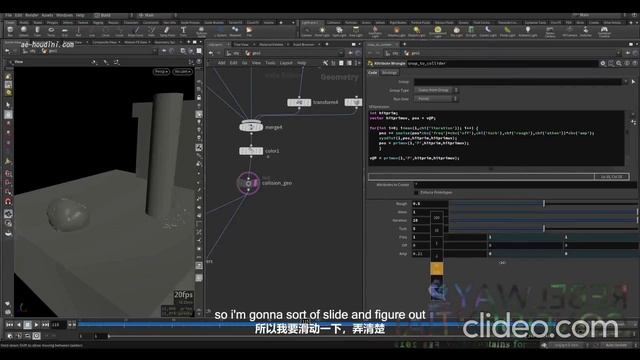Click the Group selection arrow button
640x360 pixels.
click(x=633, y=82)
